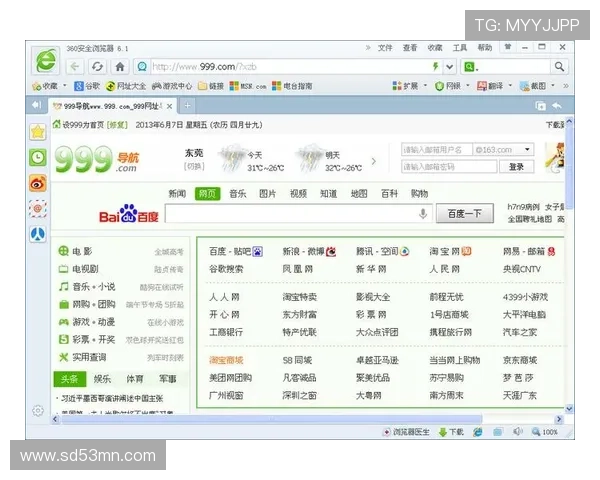Click the browser back arrow button

[x=75, y=67]
